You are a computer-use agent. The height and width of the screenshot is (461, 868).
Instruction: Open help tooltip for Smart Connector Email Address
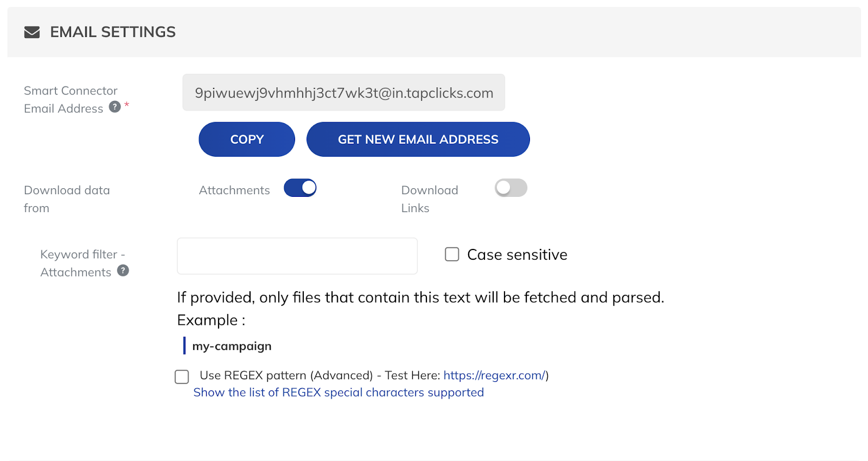(114, 106)
